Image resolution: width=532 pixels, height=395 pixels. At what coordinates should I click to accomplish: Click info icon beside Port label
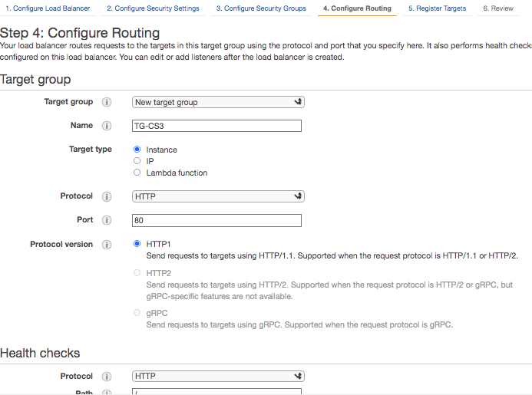click(107, 220)
